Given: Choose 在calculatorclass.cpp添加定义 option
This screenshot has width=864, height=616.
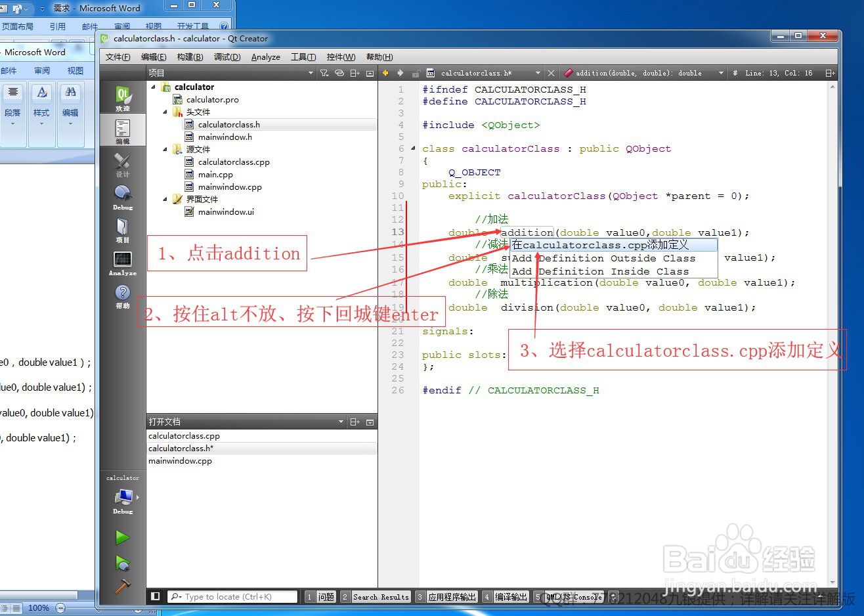Looking at the screenshot, I should pos(613,245).
